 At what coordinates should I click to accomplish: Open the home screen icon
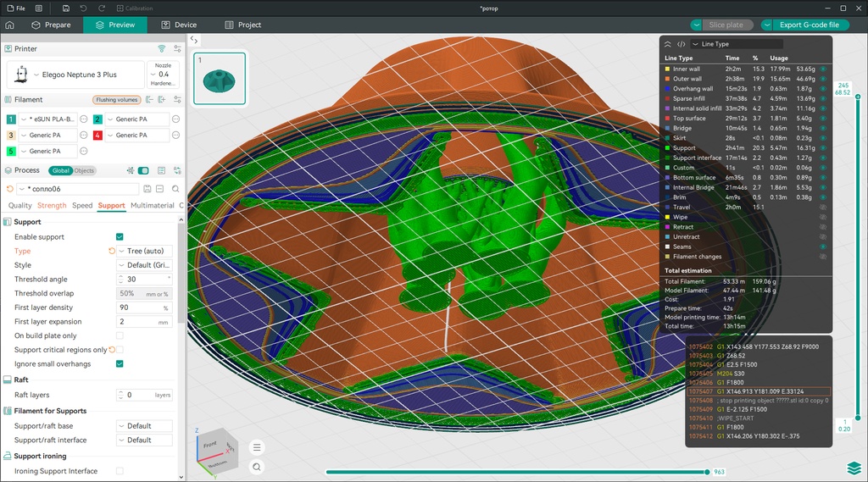[x=9, y=25]
